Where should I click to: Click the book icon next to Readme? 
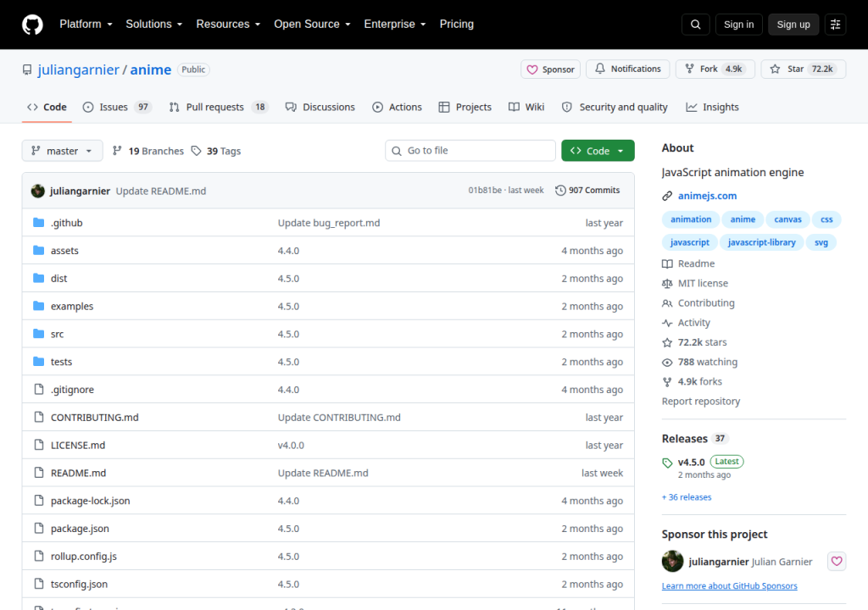pyautogui.click(x=667, y=264)
